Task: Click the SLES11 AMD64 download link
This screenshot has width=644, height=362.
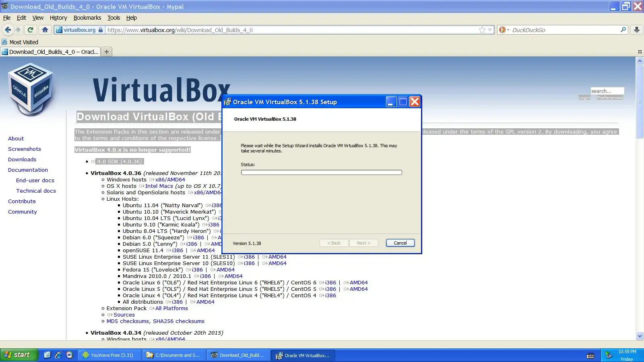Action: click(x=277, y=257)
